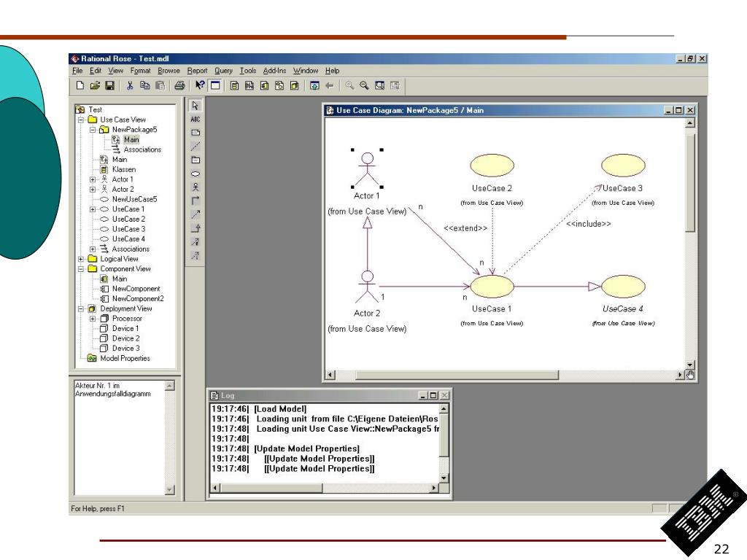Image resolution: width=747 pixels, height=560 pixels.
Task: Click Actor 1 figure in the diagram
Action: [x=367, y=169]
